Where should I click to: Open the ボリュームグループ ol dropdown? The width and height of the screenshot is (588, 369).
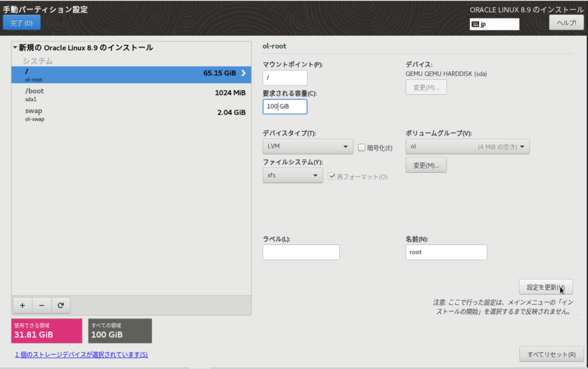click(x=467, y=146)
